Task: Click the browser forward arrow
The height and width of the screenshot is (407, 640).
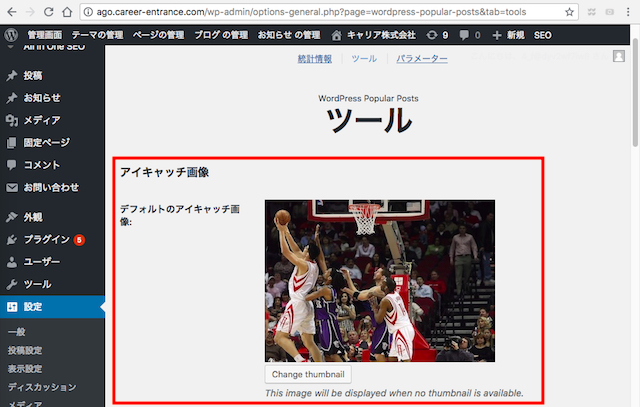Action: click(30, 12)
